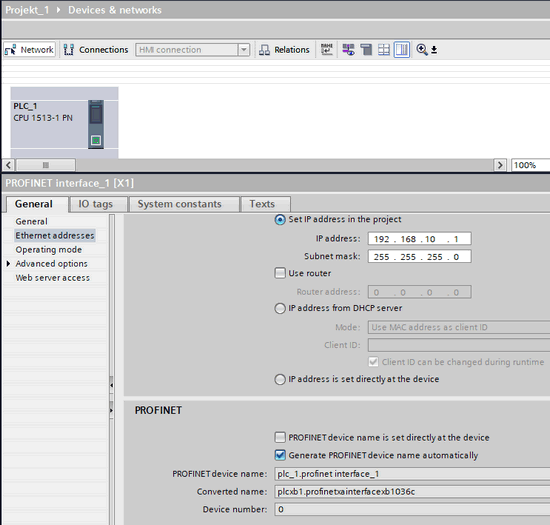This screenshot has height=525, width=550.
Task: Select Ethernet addresses in the tree
Action: coord(55,236)
